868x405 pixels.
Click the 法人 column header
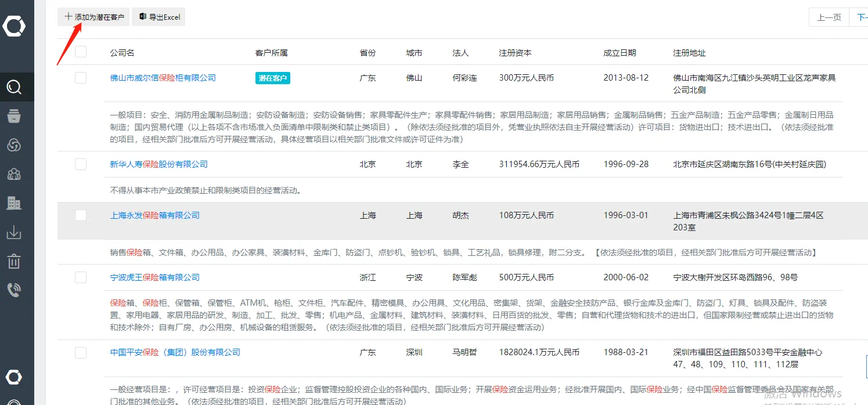(x=460, y=53)
